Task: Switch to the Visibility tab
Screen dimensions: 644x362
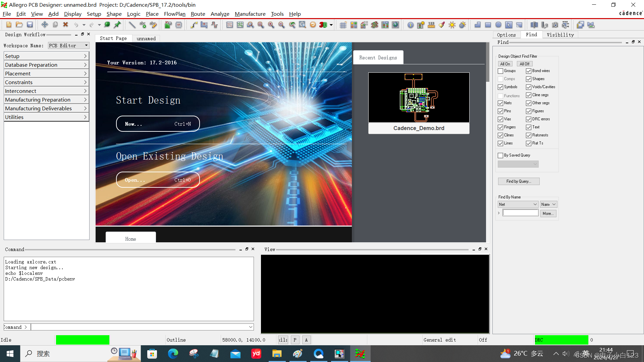Action: [x=560, y=35]
